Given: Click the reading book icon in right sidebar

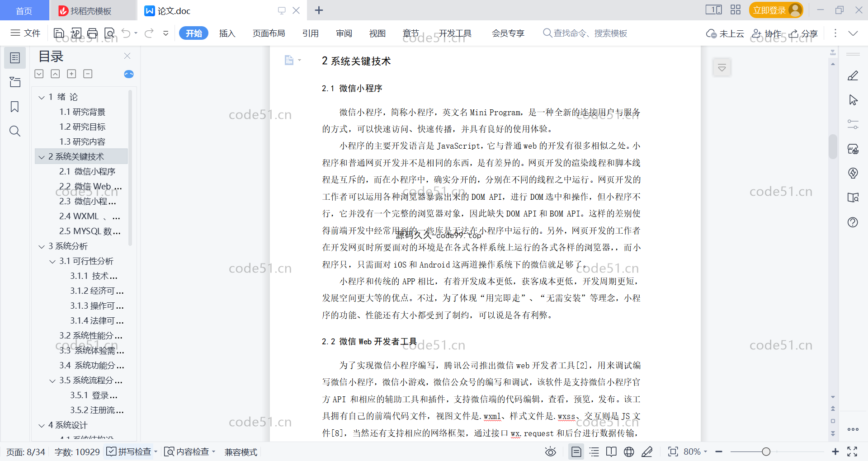Looking at the screenshot, I should (x=853, y=198).
